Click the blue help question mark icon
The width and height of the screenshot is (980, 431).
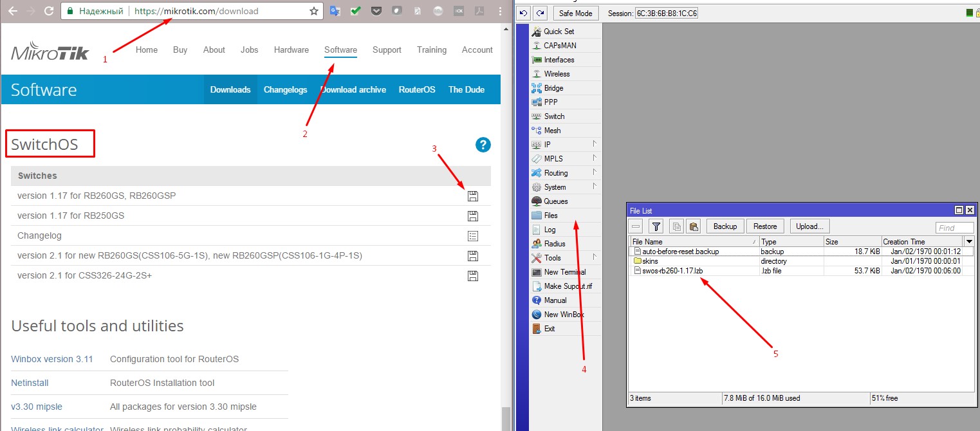pyautogui.click(x=483, y=145)
